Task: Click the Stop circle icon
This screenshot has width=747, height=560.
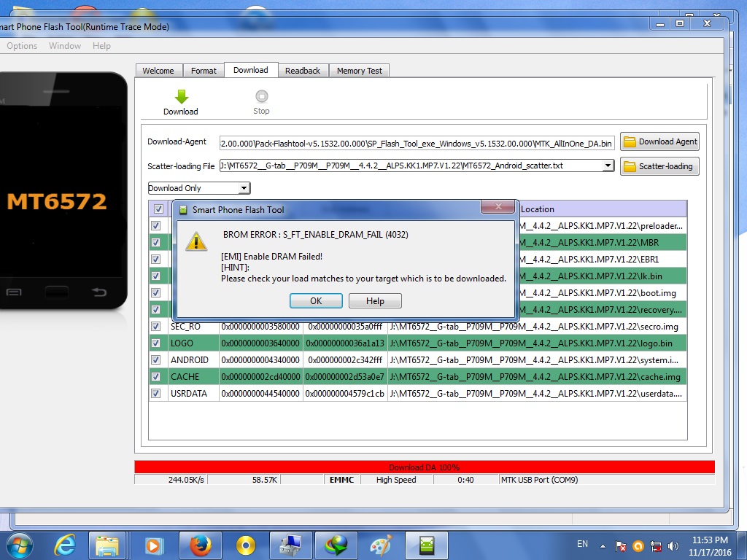Action: [262, 97]
